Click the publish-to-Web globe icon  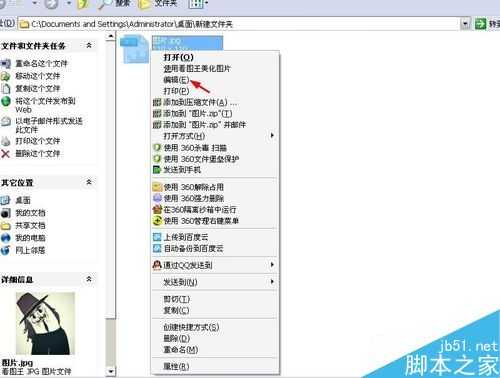tap(6, 101)
